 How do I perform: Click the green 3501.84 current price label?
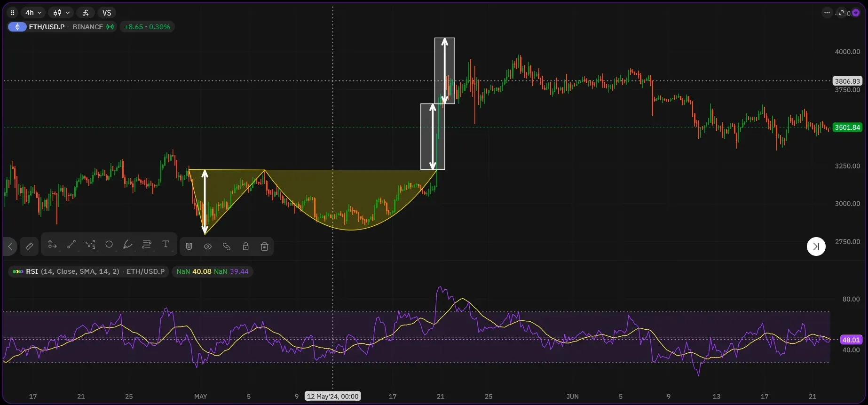847,127
